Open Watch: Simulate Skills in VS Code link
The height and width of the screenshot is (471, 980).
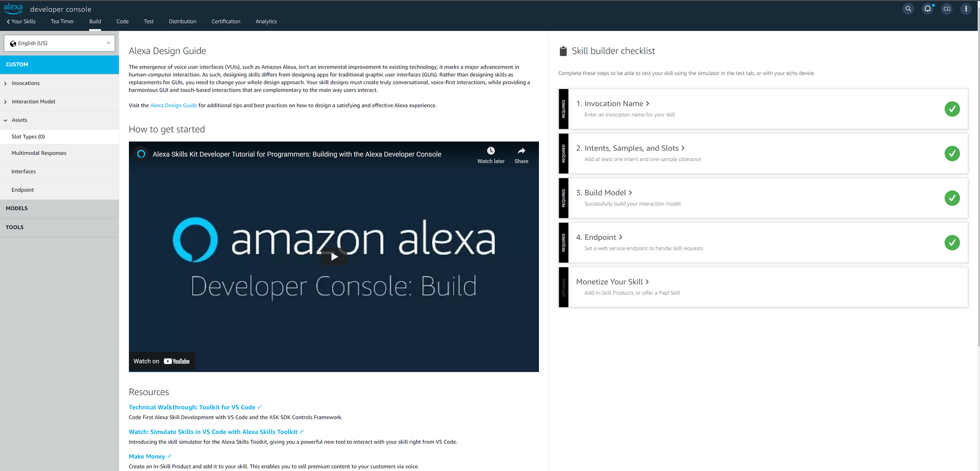tap(213, 432)
